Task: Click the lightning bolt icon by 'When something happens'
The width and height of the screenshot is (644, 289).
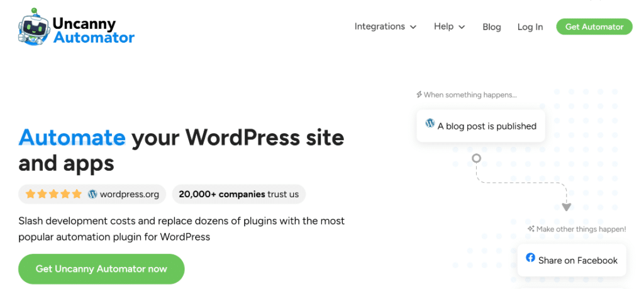Action: [419, 95]
